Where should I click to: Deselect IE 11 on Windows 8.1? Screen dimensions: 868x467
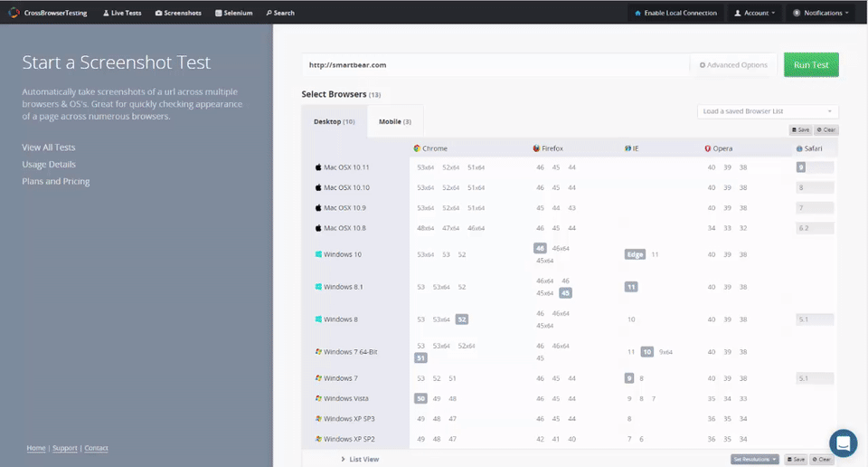[631, 287]
